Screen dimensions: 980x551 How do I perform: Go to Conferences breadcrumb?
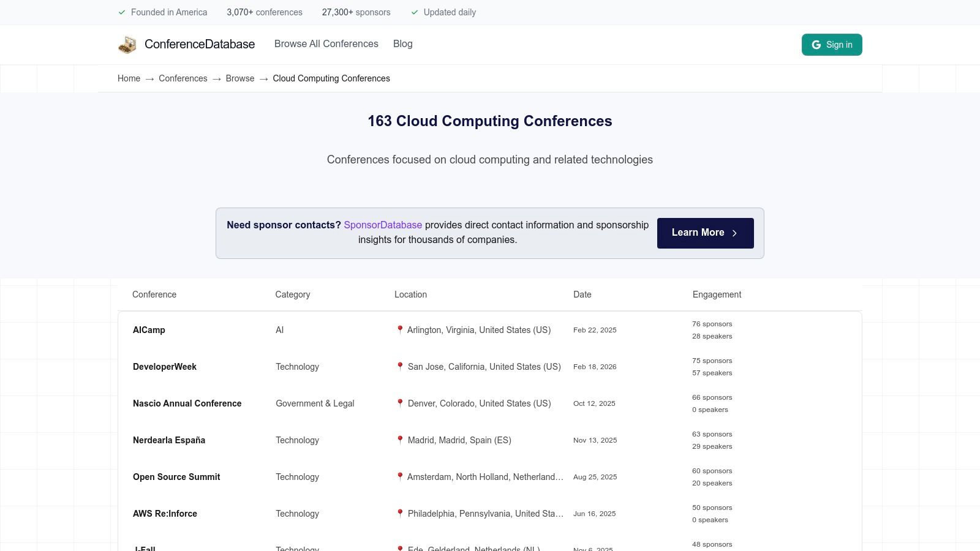(x=183, y=78)
